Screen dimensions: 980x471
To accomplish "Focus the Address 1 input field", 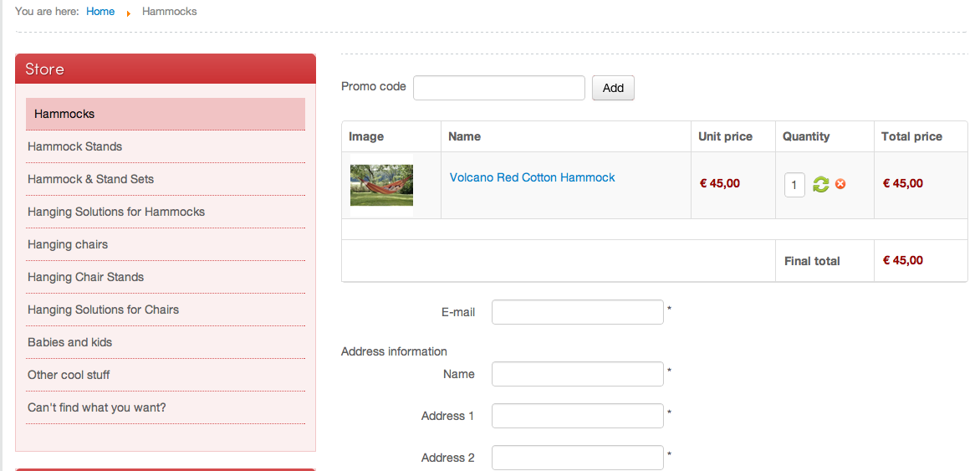I will [578, 416].
